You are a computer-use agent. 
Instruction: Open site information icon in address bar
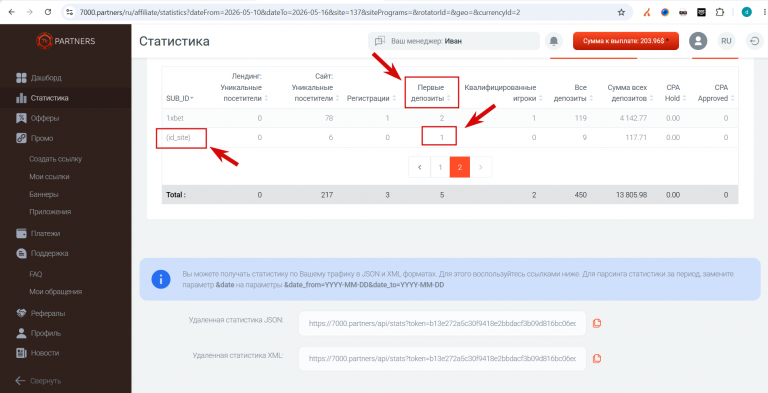pyautogui.click(x=70, y=12)
